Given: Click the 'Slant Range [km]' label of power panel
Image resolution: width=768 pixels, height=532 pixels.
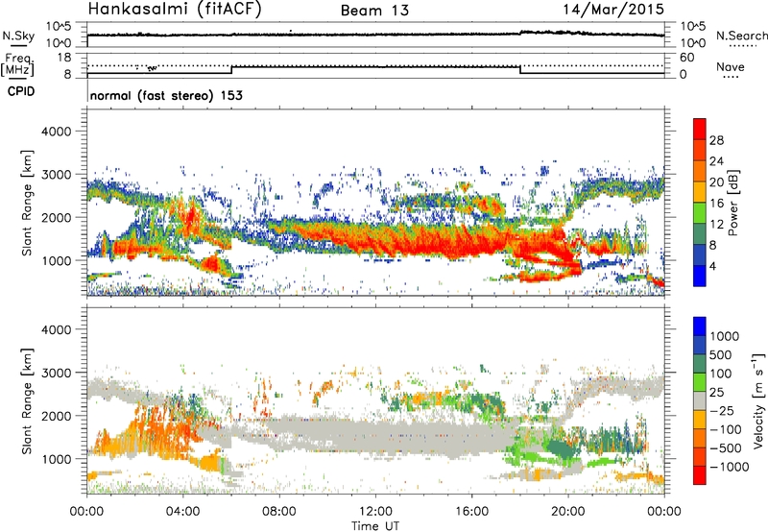Looking at the screenshot, I should click(27, 203).
